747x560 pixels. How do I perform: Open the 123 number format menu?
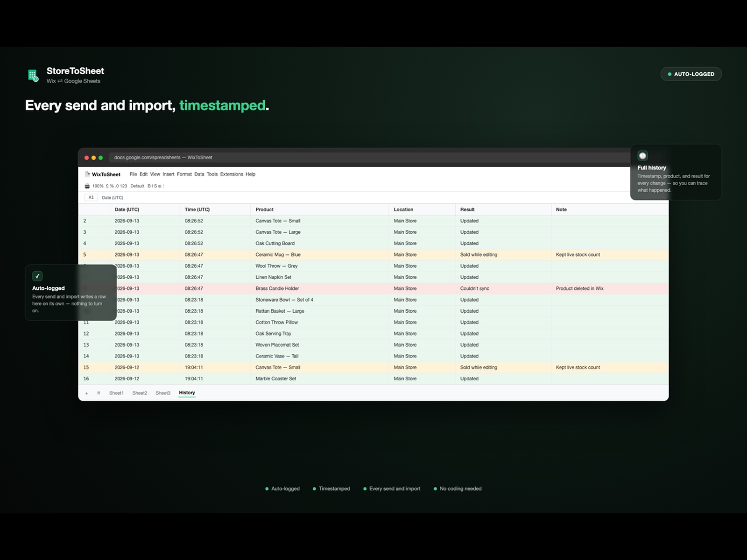123,186
